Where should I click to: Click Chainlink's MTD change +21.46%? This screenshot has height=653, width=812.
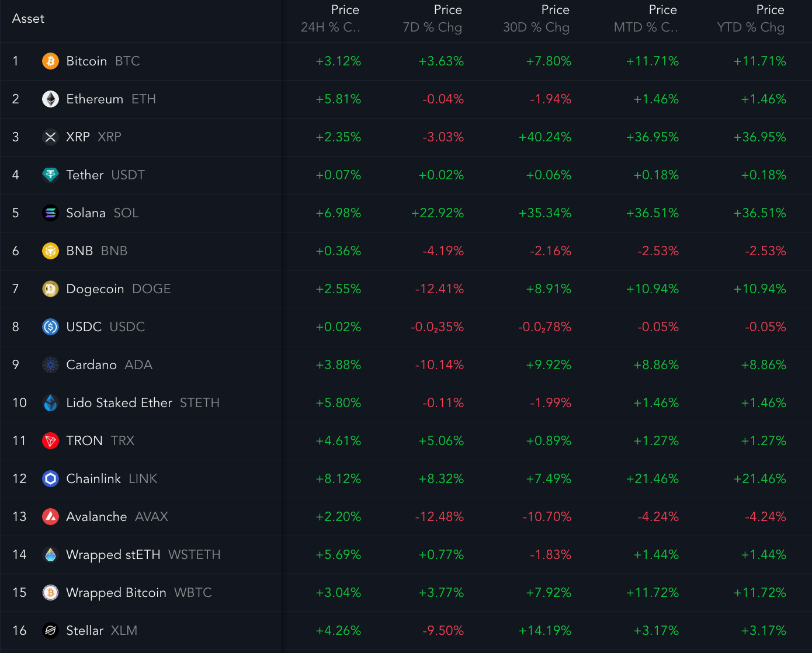point(652,479)
